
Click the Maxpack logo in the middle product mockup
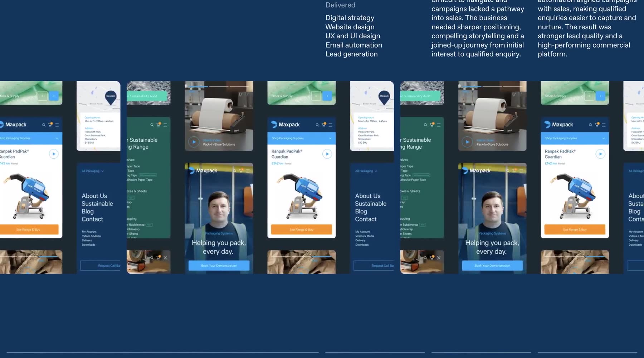[286, 125]
